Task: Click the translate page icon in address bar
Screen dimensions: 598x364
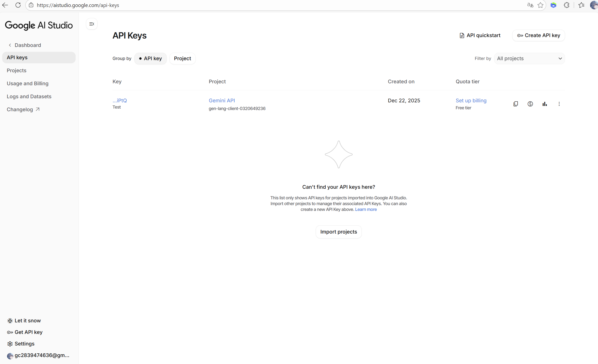Action: tap(530, 5)
